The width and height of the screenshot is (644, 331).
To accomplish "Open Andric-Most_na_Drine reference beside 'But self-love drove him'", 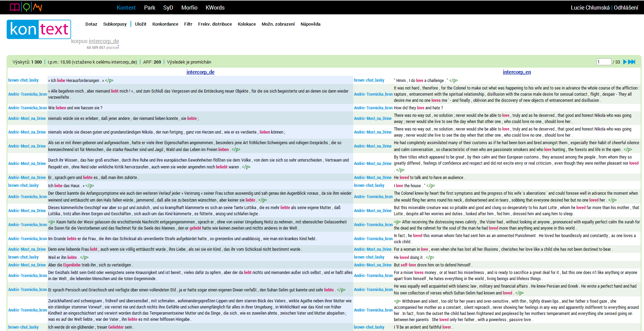I will coord(373,265).
